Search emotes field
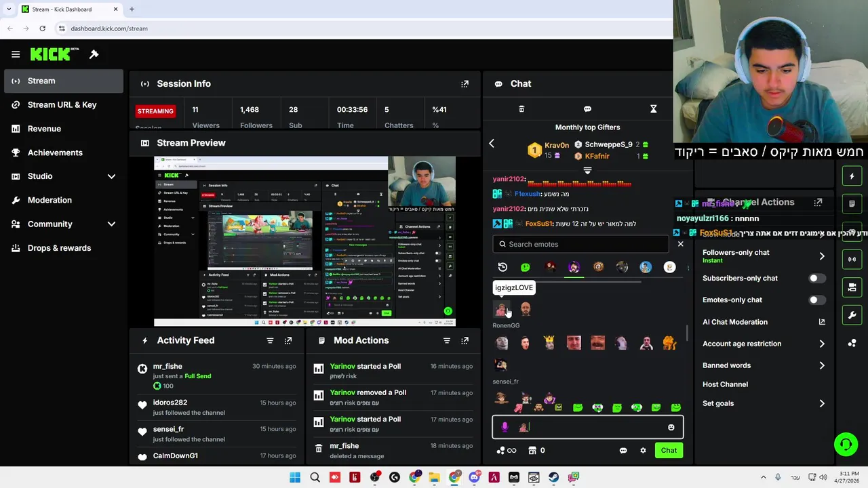868x488 pixels. 581,244
